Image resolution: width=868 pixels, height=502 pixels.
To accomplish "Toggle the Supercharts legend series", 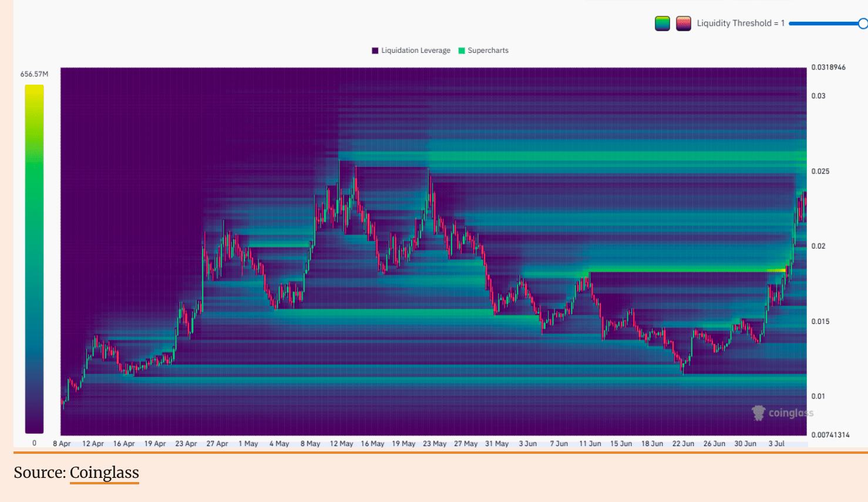I will (483, 51).
